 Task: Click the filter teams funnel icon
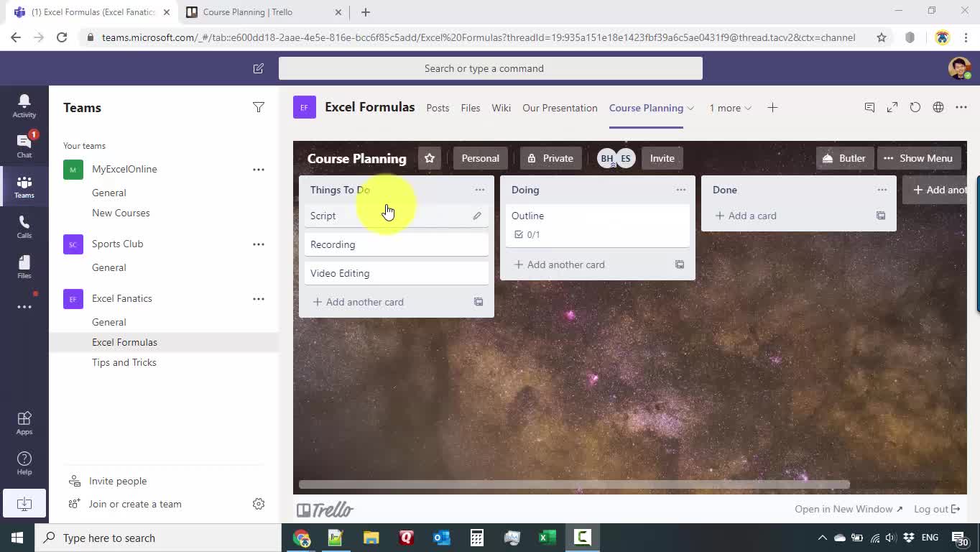tap(259, 107)
